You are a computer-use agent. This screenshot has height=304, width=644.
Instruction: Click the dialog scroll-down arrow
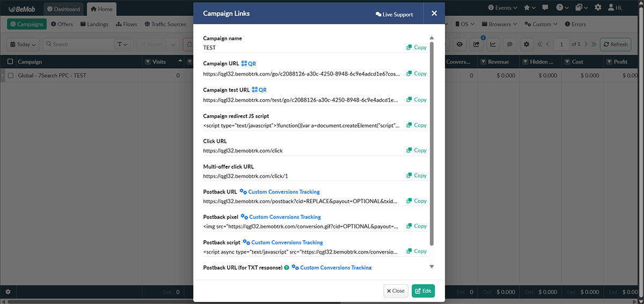(x=431, y=266)
